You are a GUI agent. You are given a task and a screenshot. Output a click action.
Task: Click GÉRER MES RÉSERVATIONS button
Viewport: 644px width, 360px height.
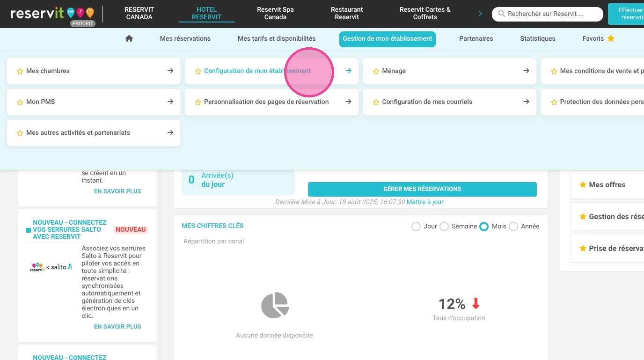422,189
